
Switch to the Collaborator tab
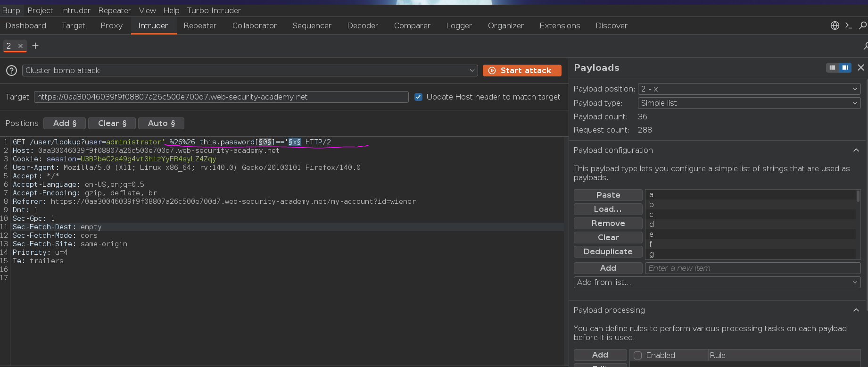pos(255,25)
